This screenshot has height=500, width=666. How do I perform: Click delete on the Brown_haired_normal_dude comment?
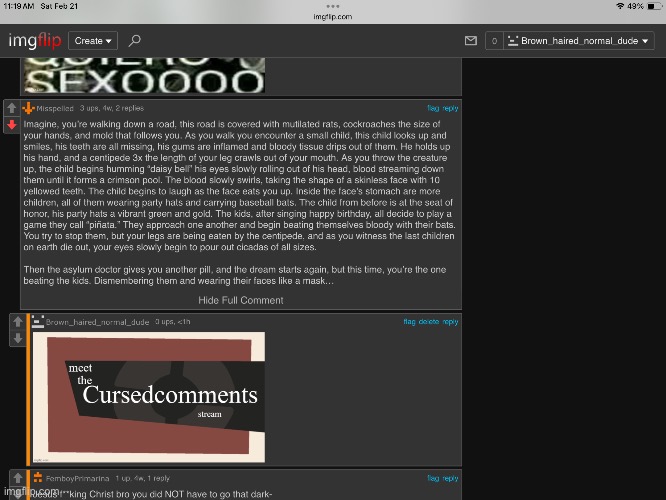click(428, 322)
